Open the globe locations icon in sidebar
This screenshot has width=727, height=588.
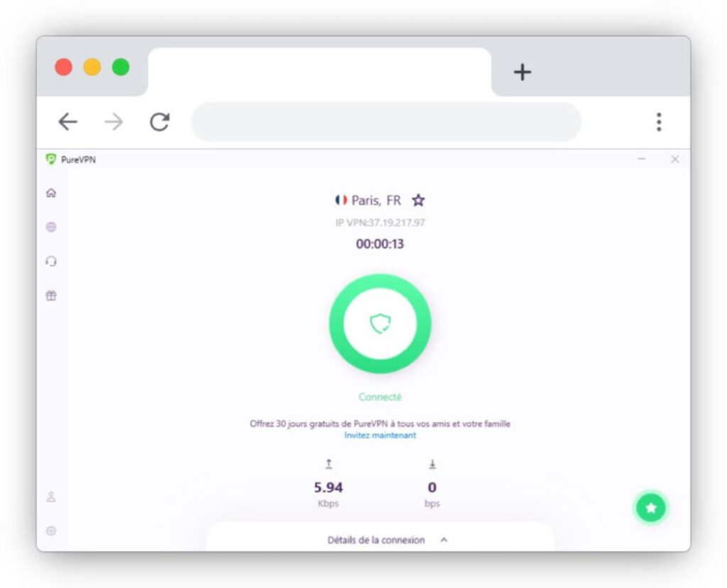(x=51, y=227)
